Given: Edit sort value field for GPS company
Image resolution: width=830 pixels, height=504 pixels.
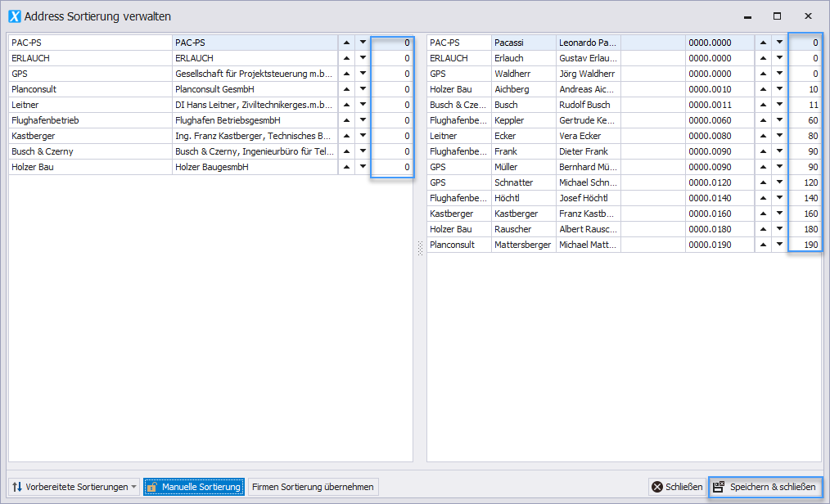Looking at the screenshot, I should pos(392,74).
